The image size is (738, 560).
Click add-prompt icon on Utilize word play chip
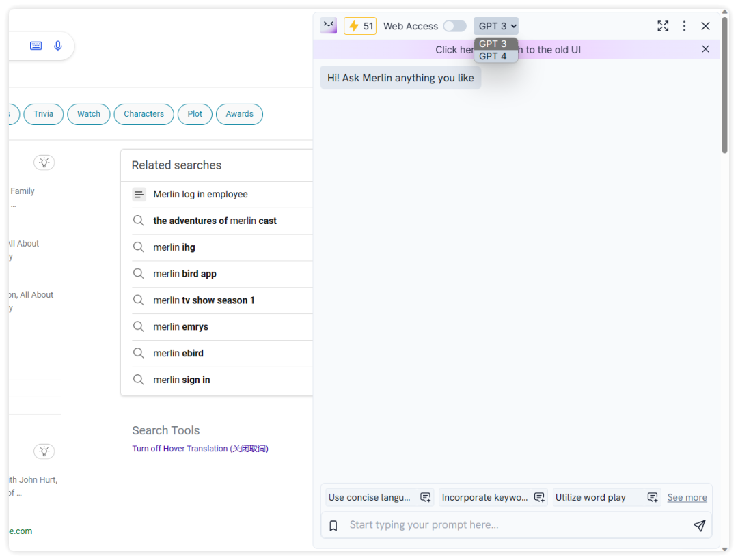(x=653, y=497)
